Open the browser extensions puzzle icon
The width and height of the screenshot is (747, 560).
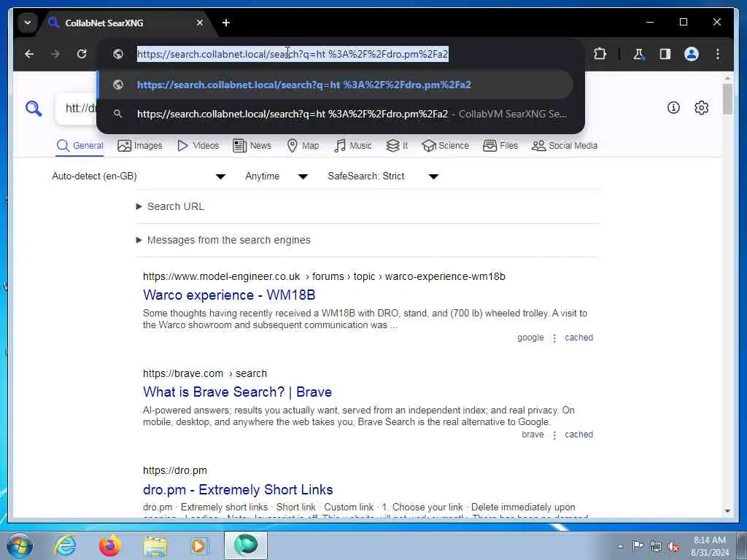tap(600, 54)
